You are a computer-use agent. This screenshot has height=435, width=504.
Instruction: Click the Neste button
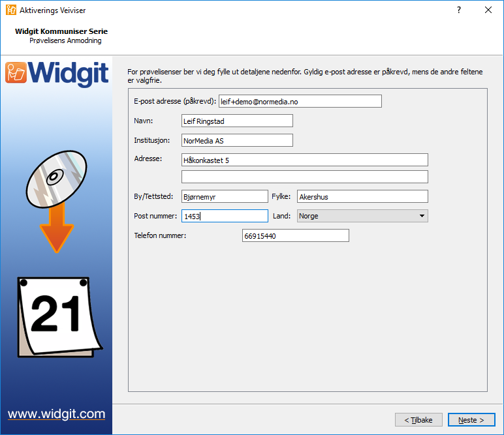pyautogui.click(x=471, y=420)
